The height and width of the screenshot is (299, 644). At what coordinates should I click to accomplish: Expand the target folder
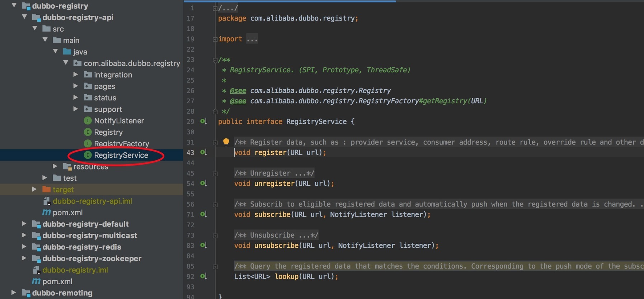[34, 189]
